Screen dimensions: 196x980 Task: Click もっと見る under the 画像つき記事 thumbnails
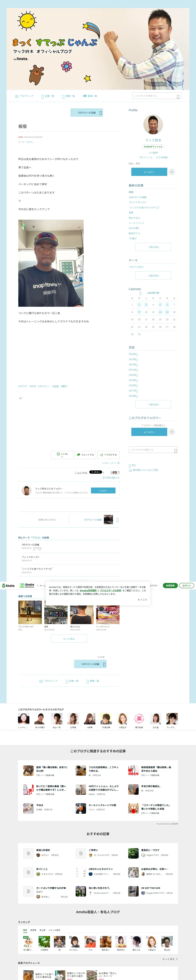69,639
